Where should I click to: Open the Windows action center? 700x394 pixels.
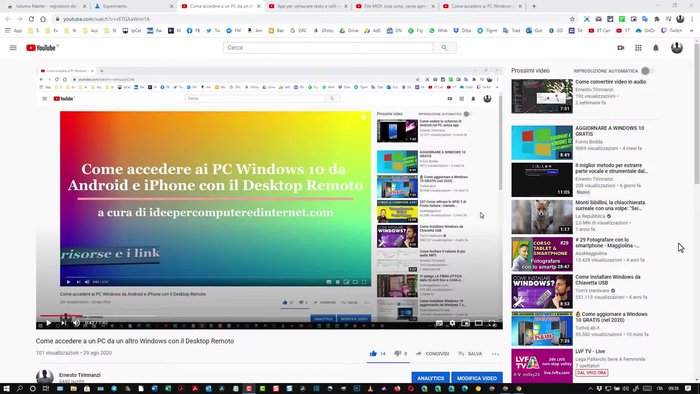tap(688, 389)
